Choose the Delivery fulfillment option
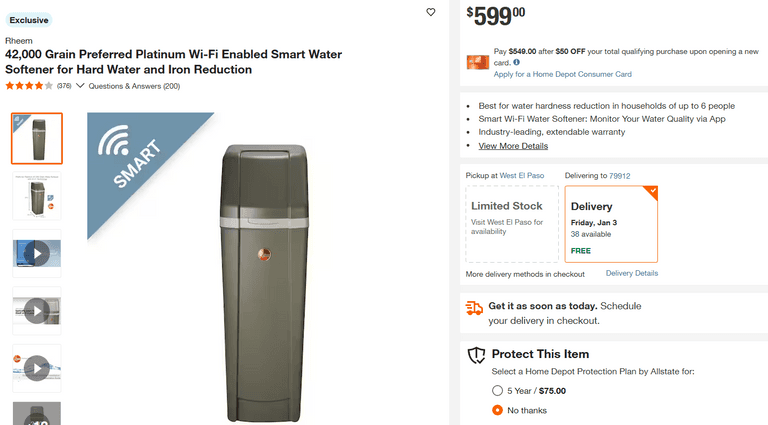Viewport: 768px width, 425px height. coord(611,223)
